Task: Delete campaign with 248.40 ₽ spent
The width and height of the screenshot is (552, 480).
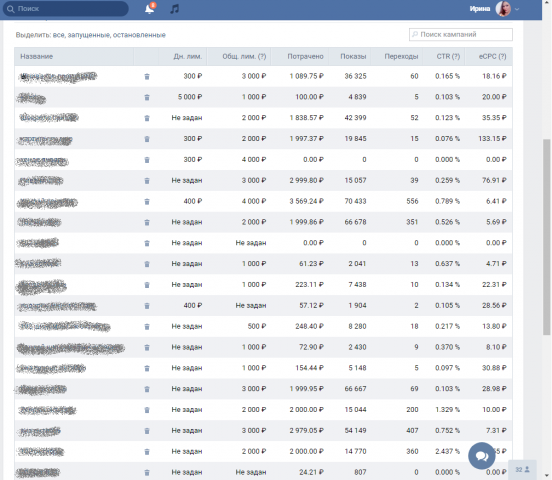Action: (x=147, y=326)
